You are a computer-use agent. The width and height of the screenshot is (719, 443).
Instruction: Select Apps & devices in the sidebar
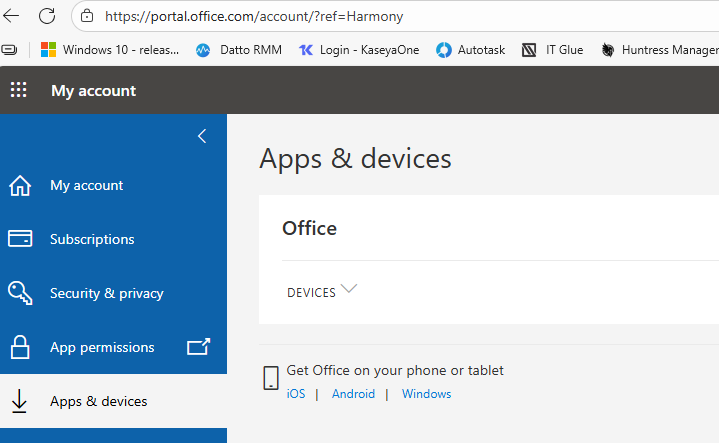tap(99, 401)
